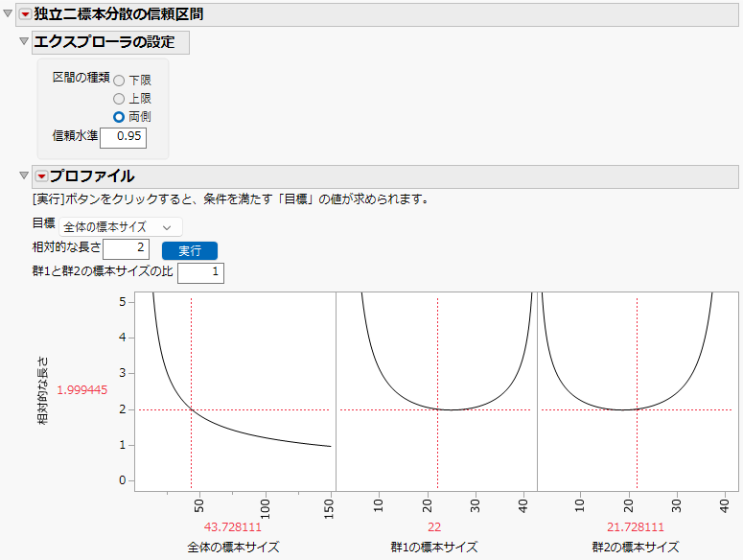Click red vertical marker in 群2 plot
Viewport: 743px width, 560px height.
click(637, 393)
